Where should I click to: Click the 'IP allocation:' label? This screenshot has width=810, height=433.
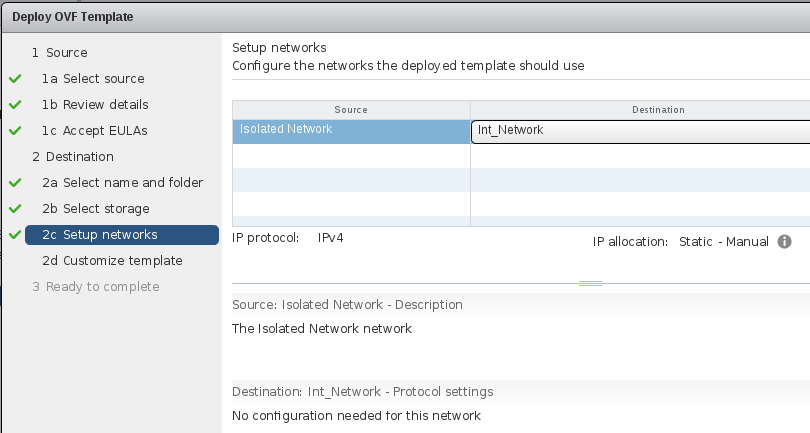point(630,241)
